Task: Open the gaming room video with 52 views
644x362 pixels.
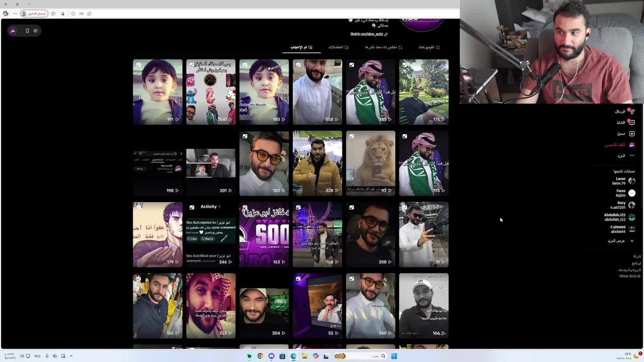Action: pyautogui.click(x=317, y=306)
